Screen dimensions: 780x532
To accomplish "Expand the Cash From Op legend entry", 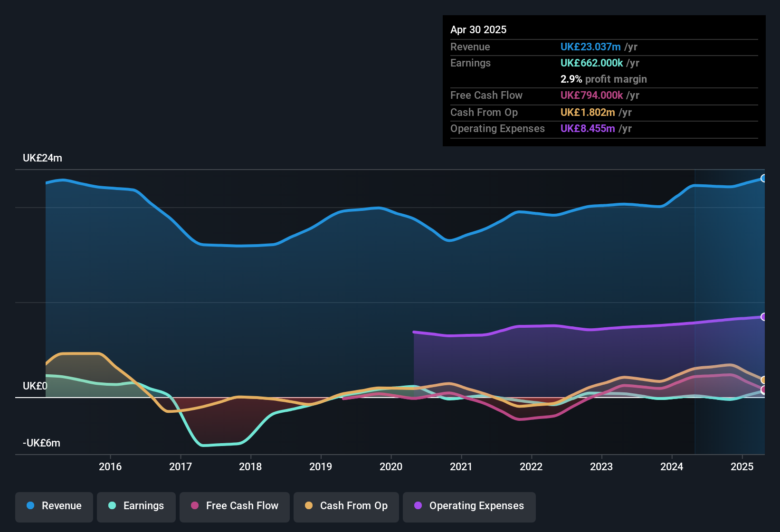I will point(346,506).
